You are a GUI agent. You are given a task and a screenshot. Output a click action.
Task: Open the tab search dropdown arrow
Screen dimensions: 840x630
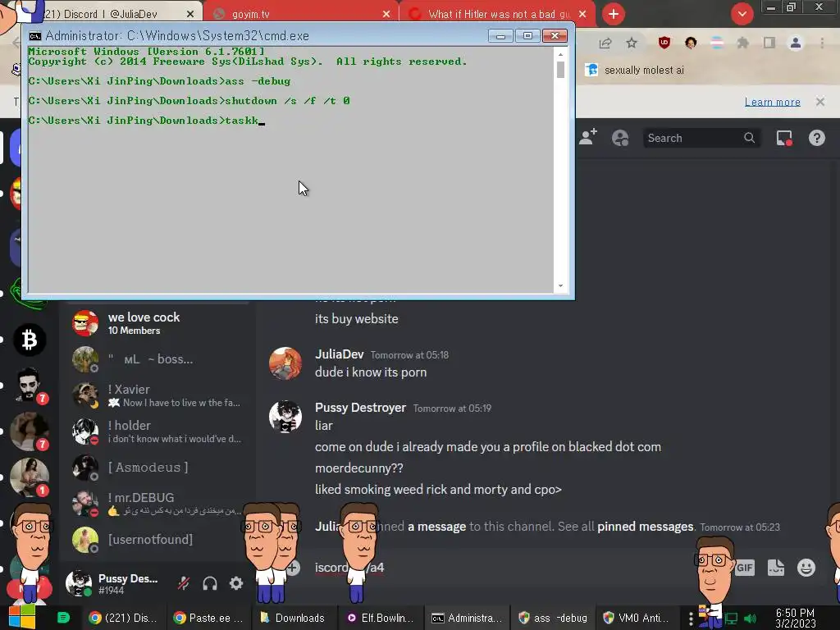pos(742,14)
